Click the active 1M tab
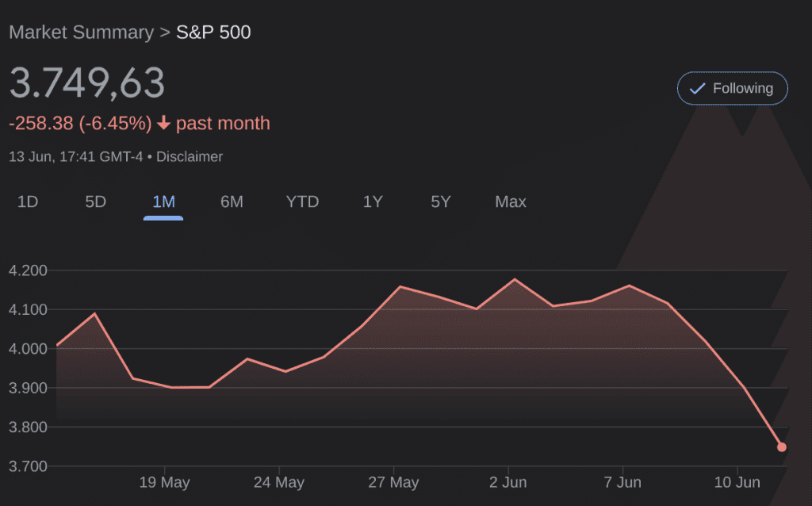Screen dimensions: 812x506 [163, 202]
